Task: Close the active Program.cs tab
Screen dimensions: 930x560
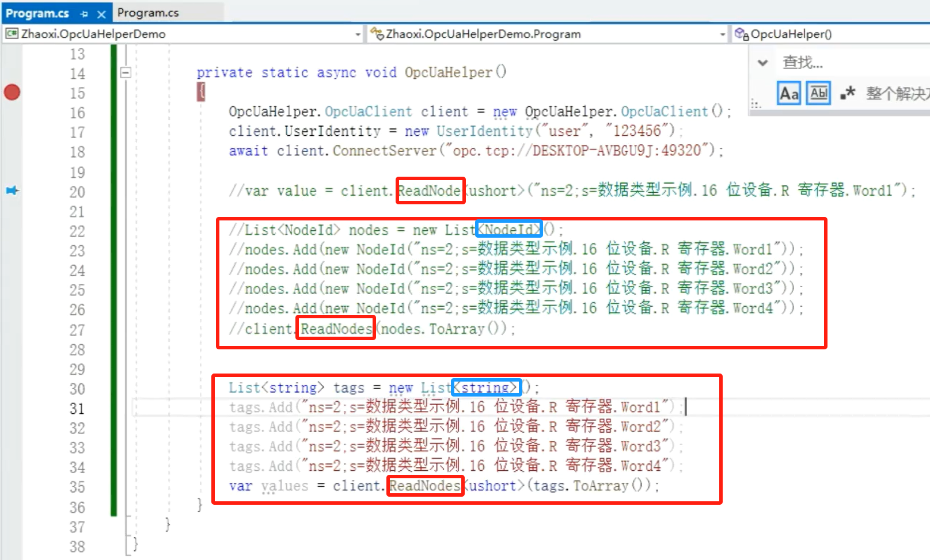Action: (x=101, y=13)
